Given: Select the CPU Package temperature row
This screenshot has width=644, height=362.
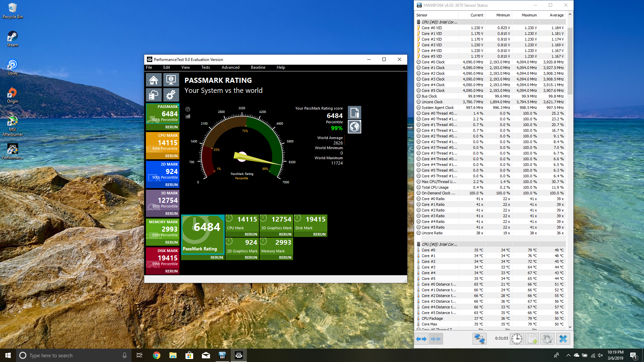Looking at the screenshot, I should (x=491, y=318).
